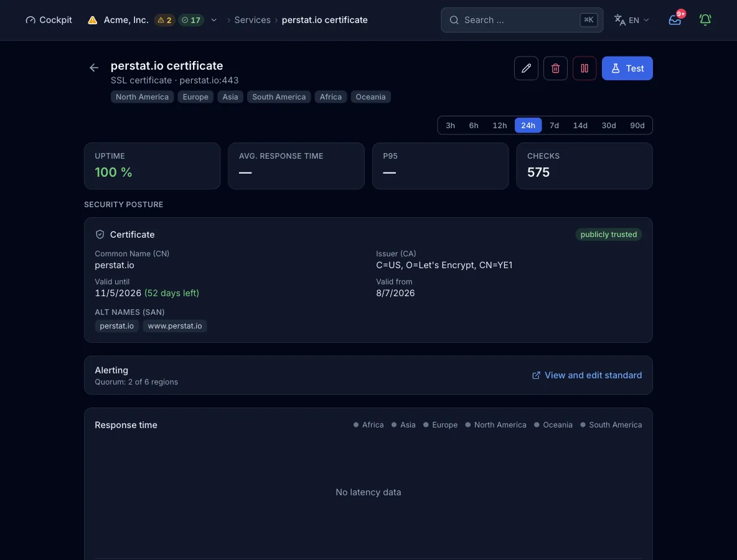737x560 pixels.
Task: Go back using the left arrow
Action: pos(94,68)
